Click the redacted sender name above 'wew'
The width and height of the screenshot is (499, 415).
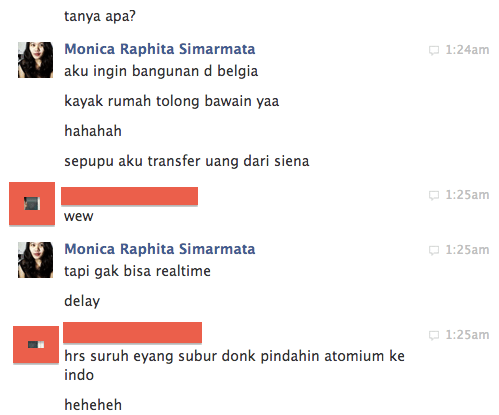pyautogui.click(x=130, y=196)
